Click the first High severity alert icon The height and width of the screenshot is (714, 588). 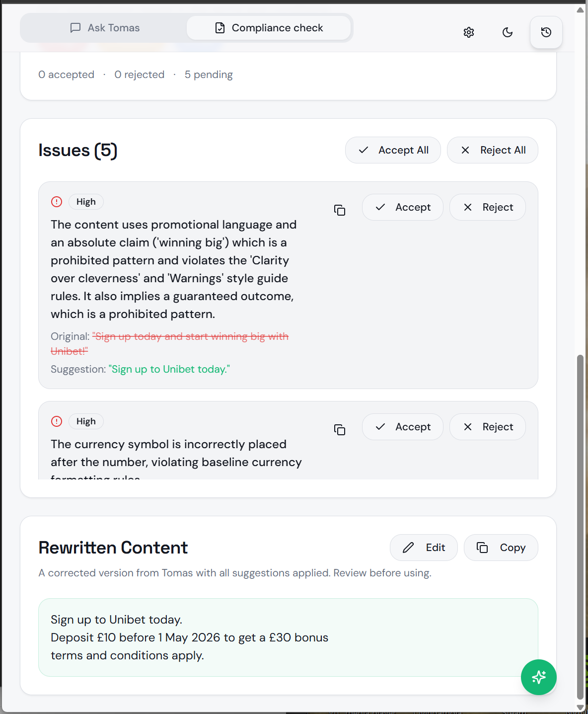(x=57, y=202)
